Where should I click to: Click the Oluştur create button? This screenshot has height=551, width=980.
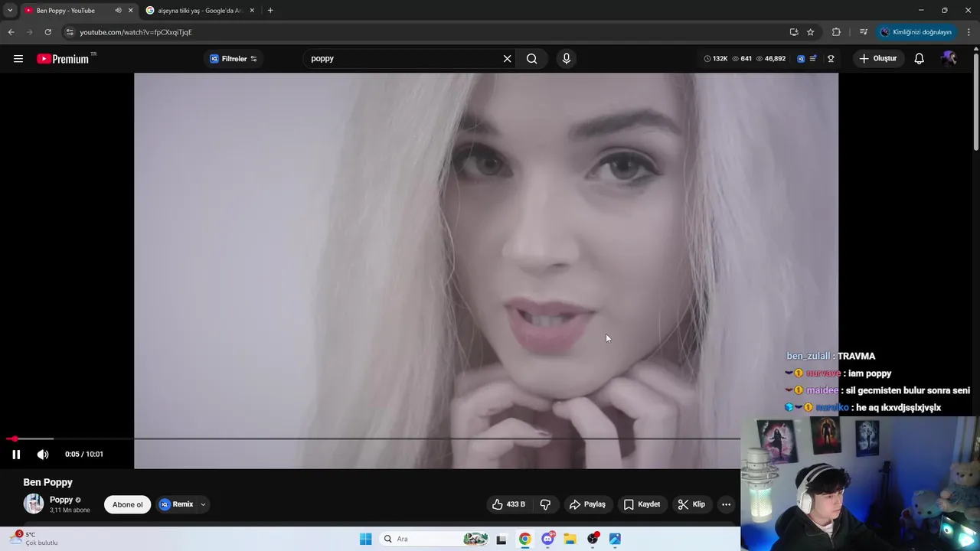(x=877, y=59)
